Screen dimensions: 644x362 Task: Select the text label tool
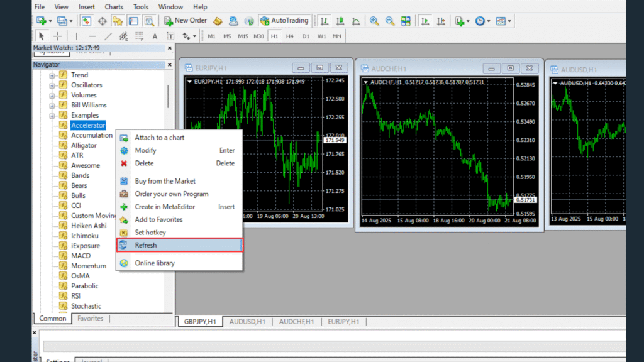click(170, 36)
